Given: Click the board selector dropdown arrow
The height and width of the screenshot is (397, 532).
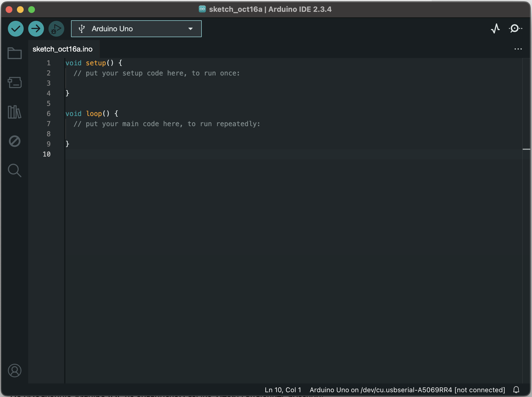Looking at the screenshot, I should point(190,29).
